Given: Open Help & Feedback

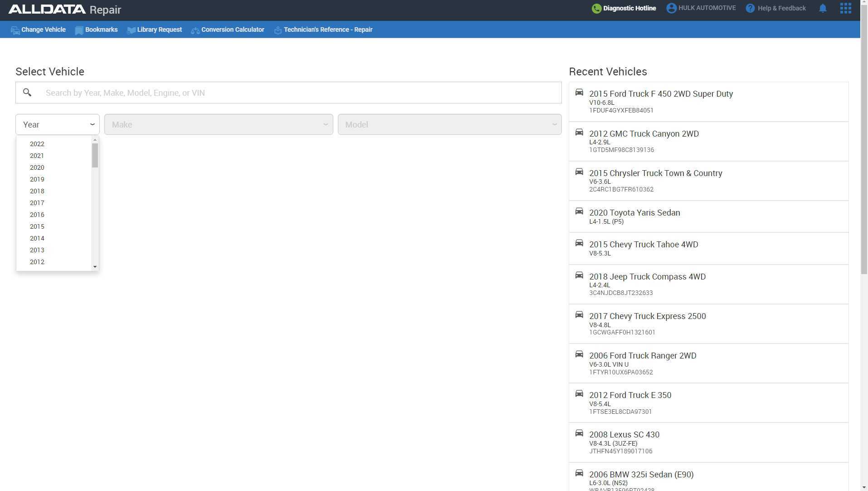Looking at the screenshot, I should coord(776,9).
